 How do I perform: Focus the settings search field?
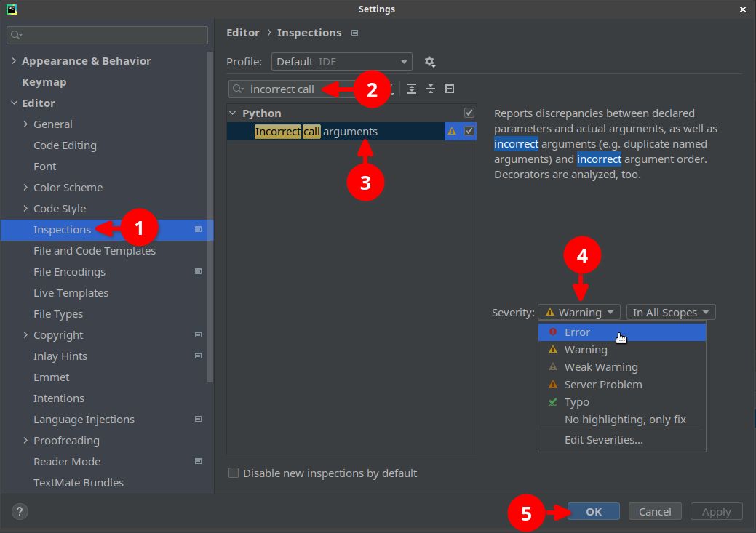click(107, 35)
